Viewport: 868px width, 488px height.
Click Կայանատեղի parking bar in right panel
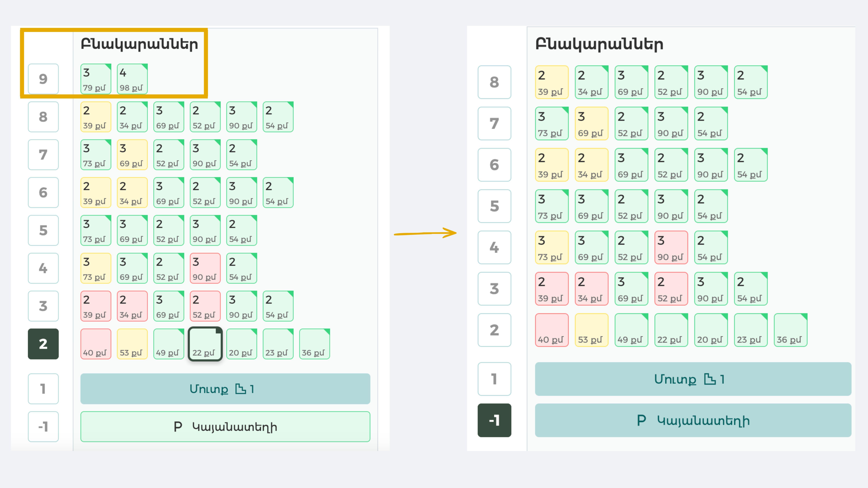click(693, 420)
